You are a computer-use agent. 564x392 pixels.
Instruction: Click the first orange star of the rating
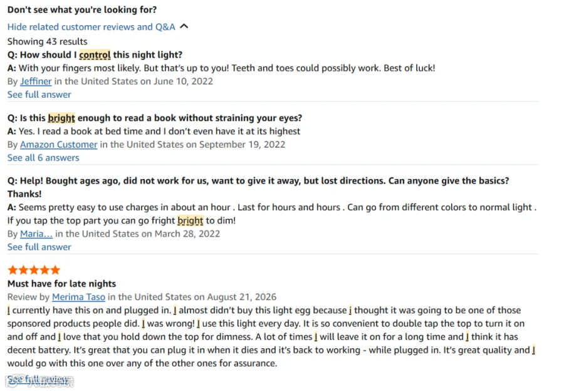[13, 270]
